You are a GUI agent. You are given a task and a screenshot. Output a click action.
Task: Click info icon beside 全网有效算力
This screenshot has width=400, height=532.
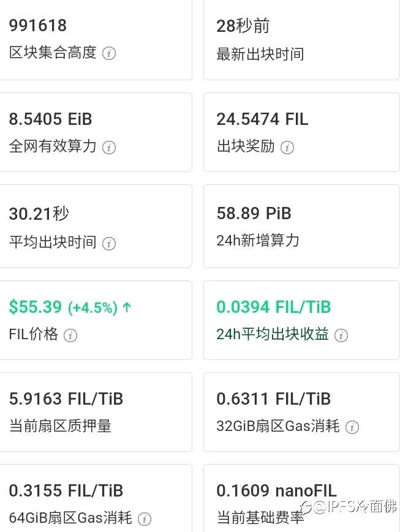(109, 147)
